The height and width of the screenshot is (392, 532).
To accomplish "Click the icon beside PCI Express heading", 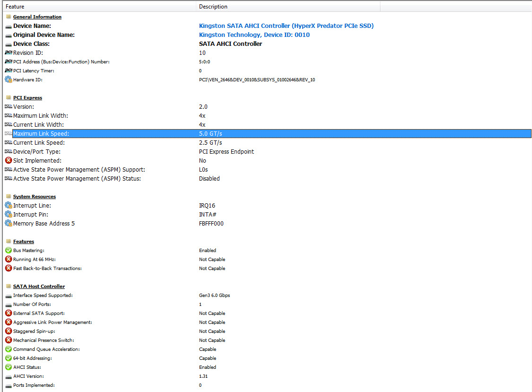I will point(9,97).
